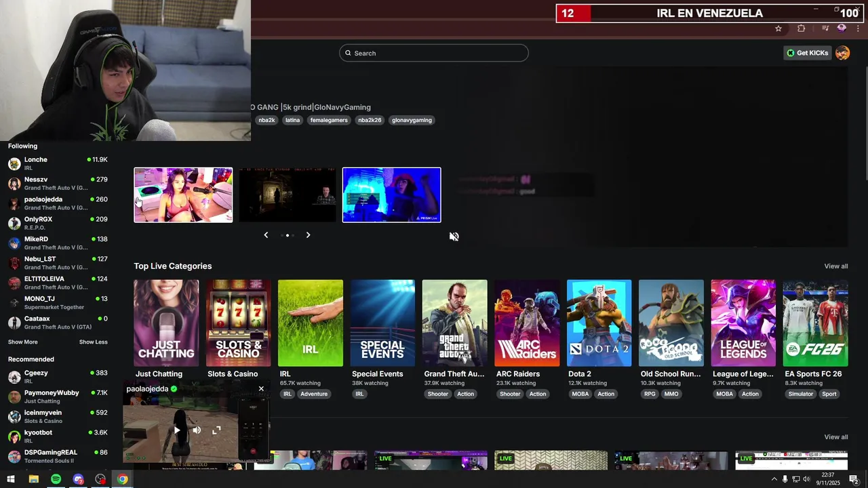Toggle mini player volume speaker icon
This screenshot has width=868, height=488.
point(197,430)
